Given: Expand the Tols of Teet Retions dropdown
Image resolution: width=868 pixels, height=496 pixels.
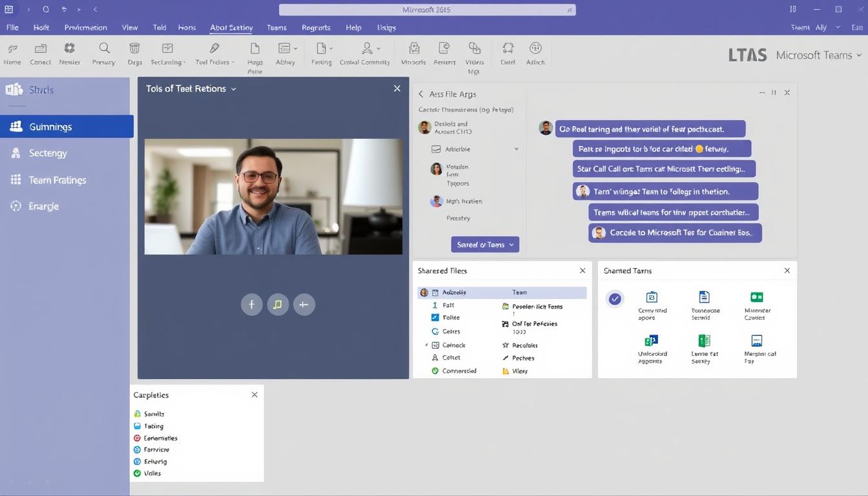Looking at the screenshot, I should pyautogui.click(x=234, y=89).
